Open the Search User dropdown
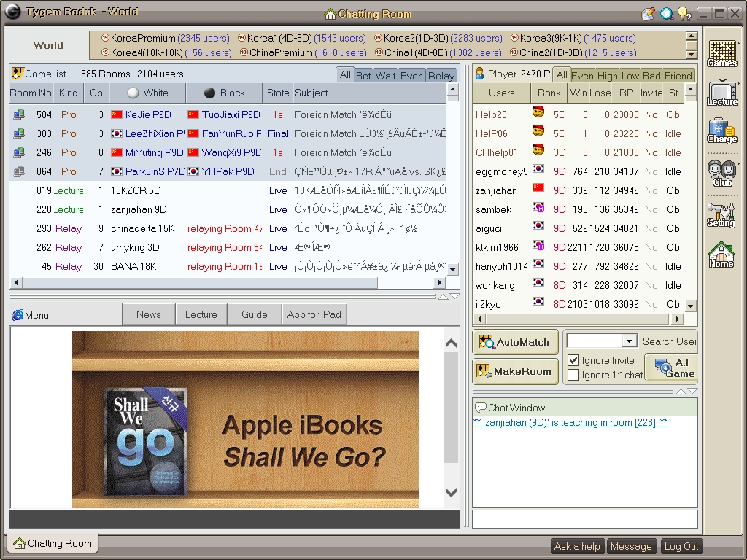Screen dimensions: 747x560 point(630,341)
